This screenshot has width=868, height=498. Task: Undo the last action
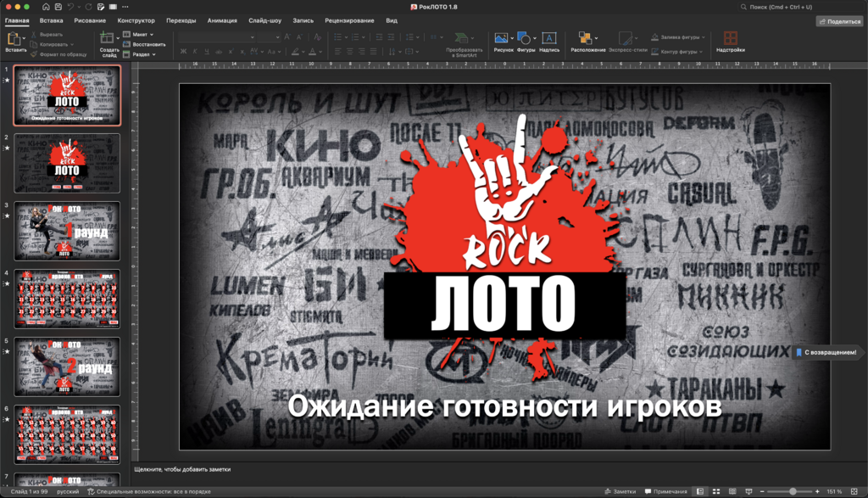click(70, 7)
